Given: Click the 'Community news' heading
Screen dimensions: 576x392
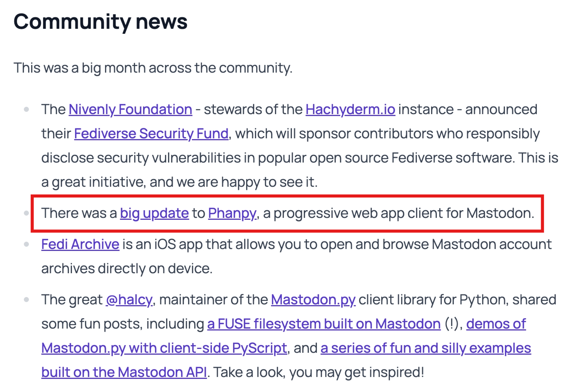Looking at the screenshot, I should (101, 22).
